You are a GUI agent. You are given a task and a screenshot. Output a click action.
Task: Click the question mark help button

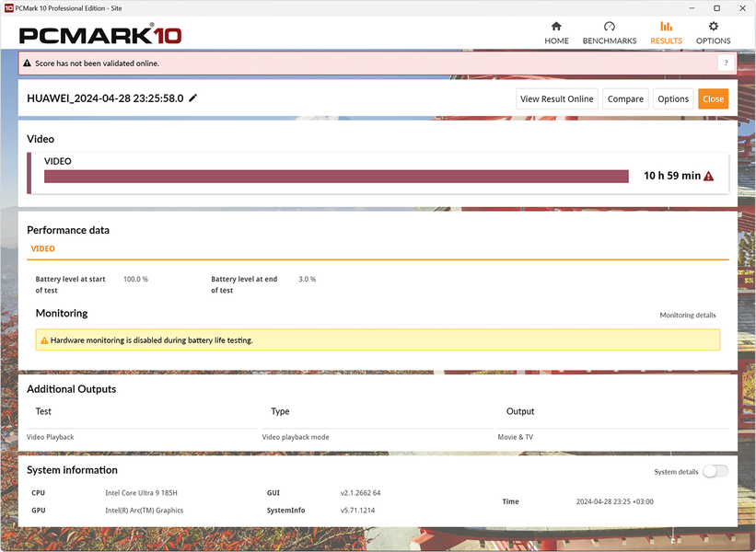[726, 63]
